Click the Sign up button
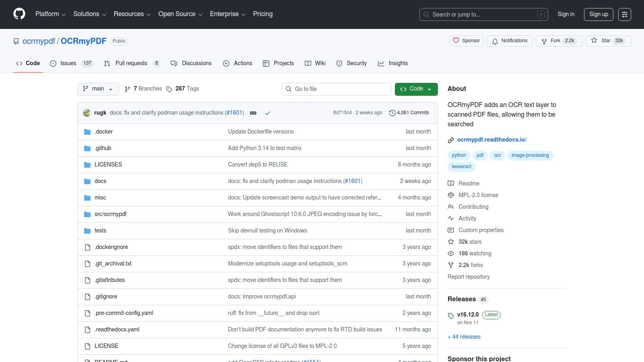Screen dimensions: 644x362 [598, 14]
